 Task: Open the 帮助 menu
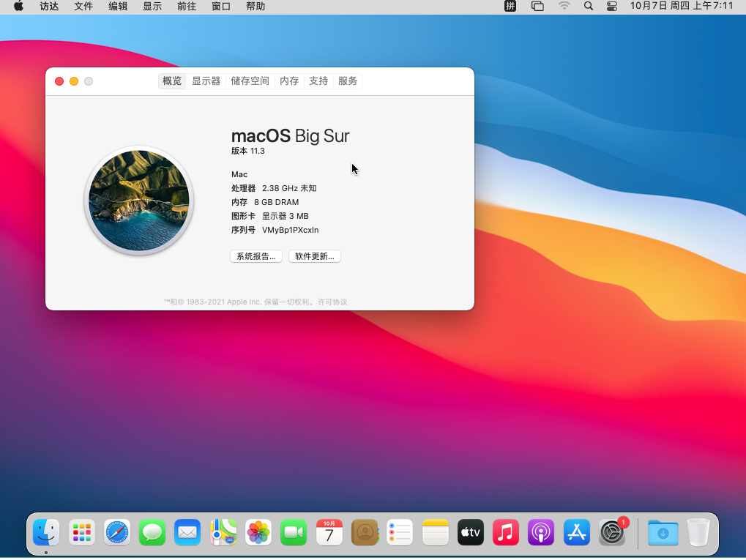coord(255,6)
